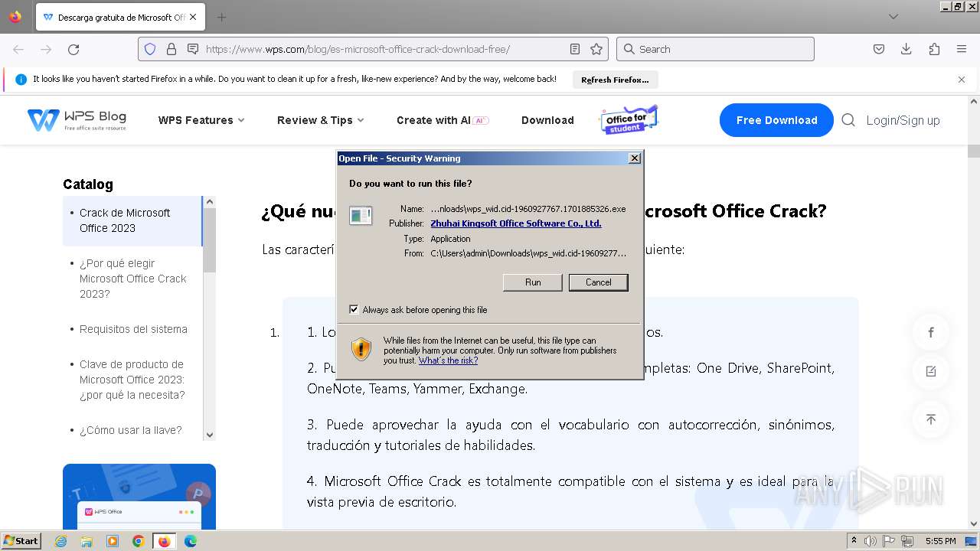
Task: Click Run in the Security Warning dialog
Action: click(x=533, y=282)
